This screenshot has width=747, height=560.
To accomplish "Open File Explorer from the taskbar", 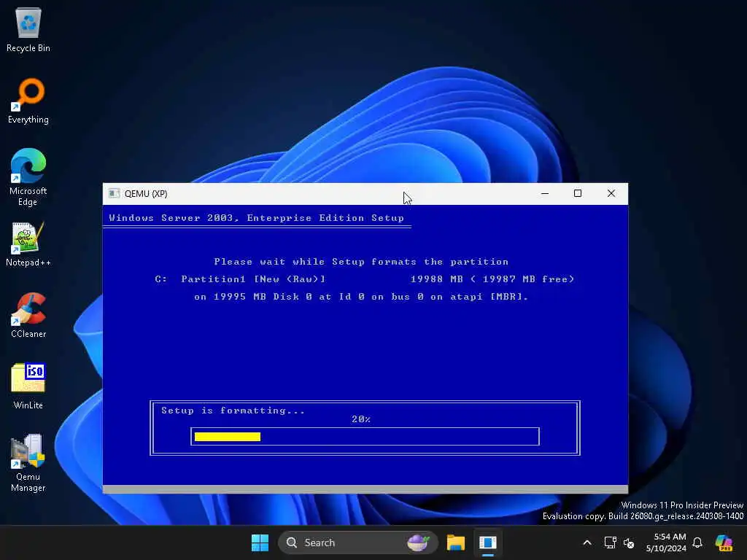I will click(456, 542).
